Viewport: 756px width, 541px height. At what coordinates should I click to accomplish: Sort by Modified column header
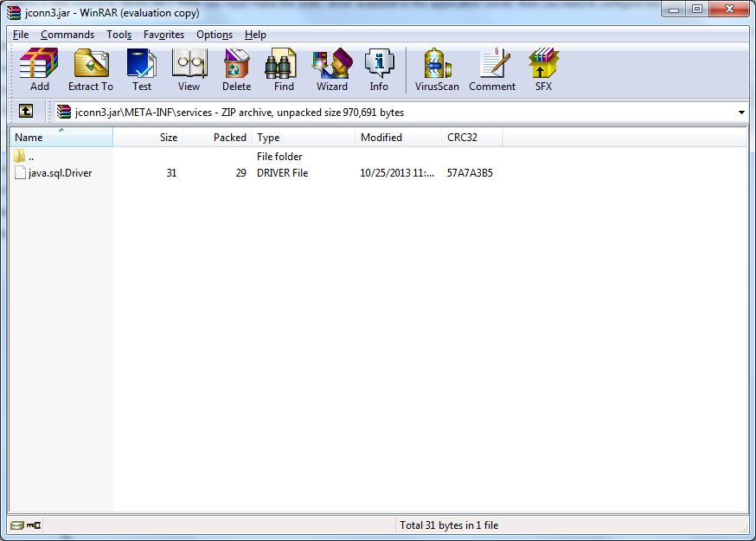(398, 138)
